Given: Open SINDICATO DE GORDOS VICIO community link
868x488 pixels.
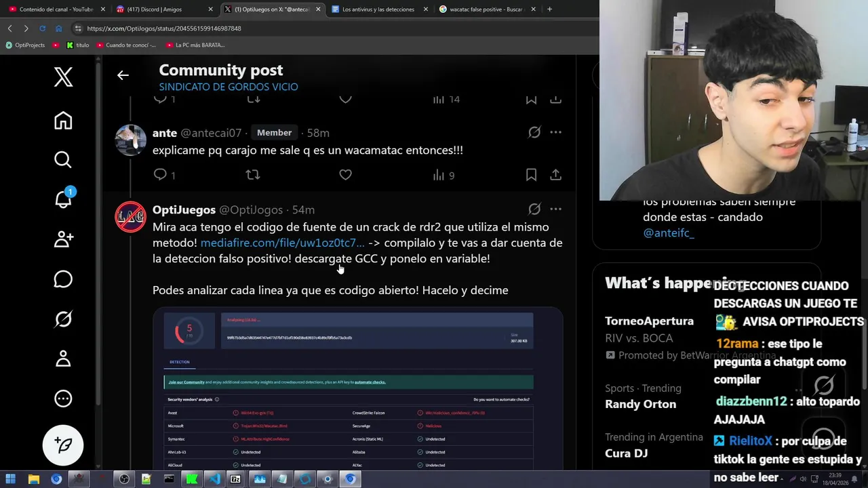Looking at the screenshot, I should pyautogui.click(x=229, y=87).
